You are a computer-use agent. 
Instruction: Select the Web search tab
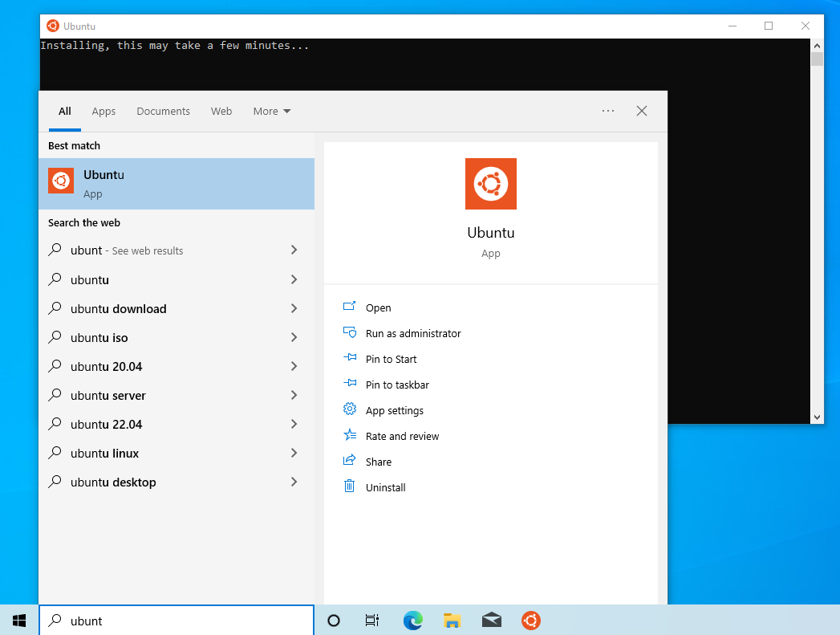[221, 111]
